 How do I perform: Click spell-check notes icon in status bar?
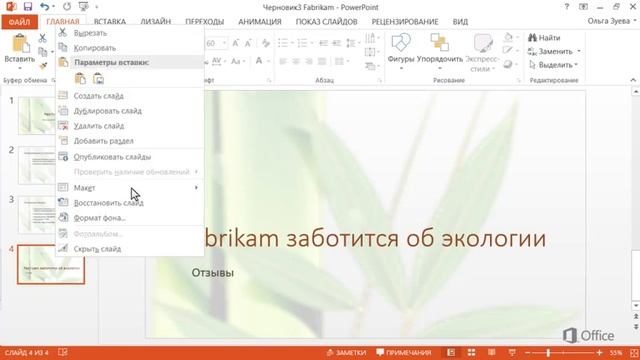(62, 352)
